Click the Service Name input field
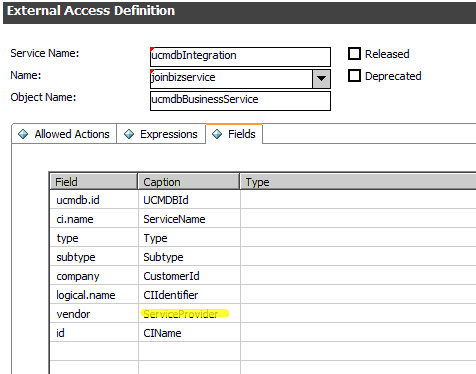 click(x=240, y=57)
